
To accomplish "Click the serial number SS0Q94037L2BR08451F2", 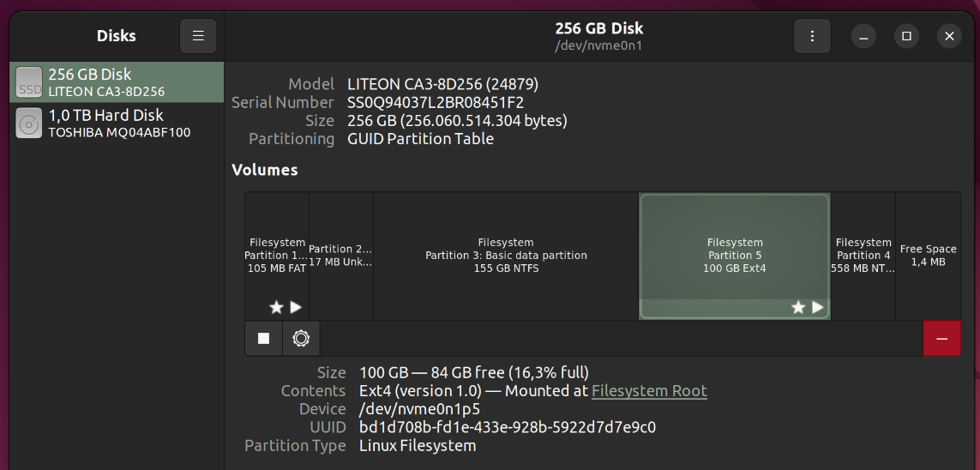I will [x=436, y=103].
